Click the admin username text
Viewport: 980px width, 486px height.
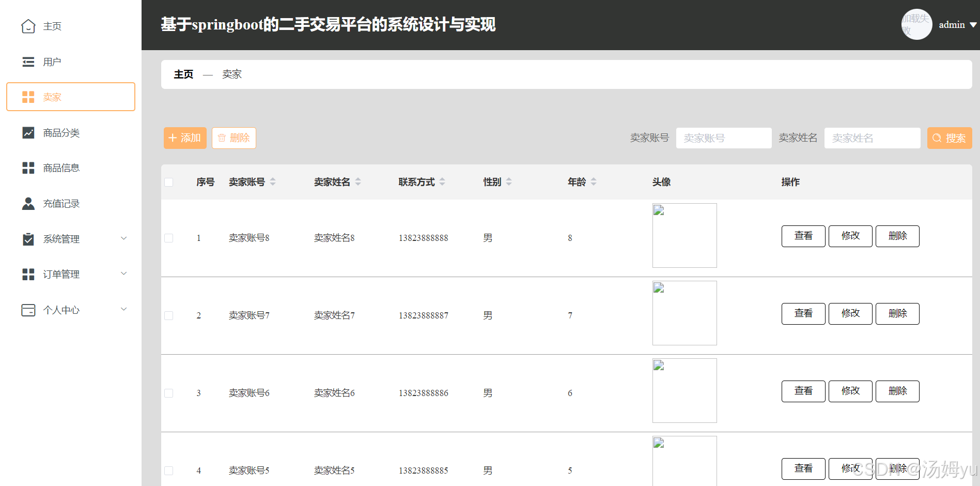tap(952, 25)
